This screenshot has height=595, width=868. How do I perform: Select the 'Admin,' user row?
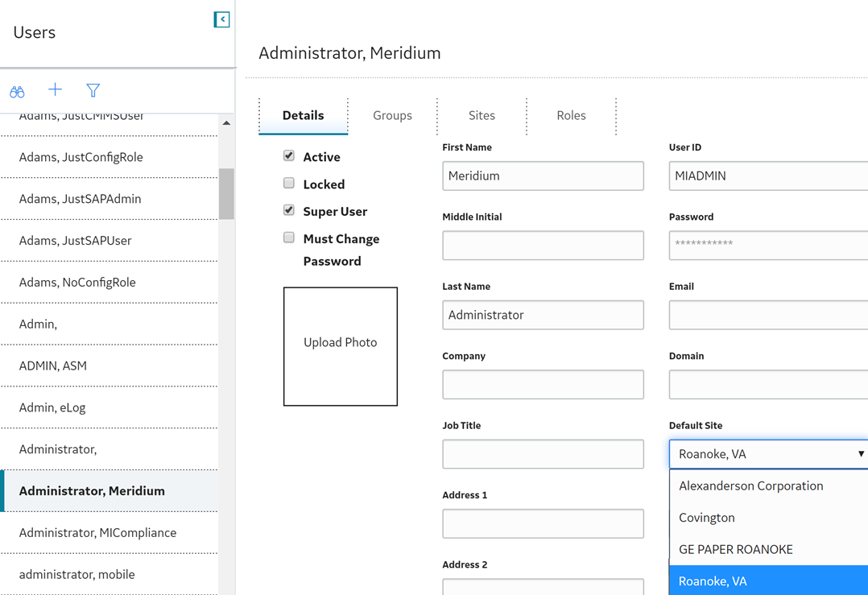coord(109,324)
